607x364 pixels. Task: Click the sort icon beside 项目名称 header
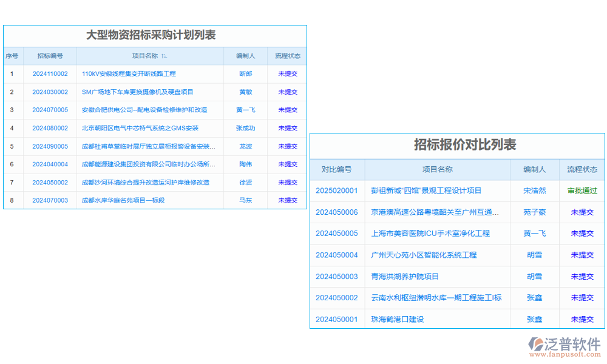[x=163, y=55]
